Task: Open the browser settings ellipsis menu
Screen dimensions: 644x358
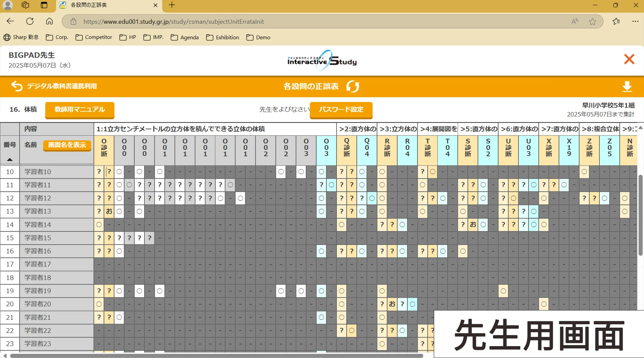Action: click(635, 21)
